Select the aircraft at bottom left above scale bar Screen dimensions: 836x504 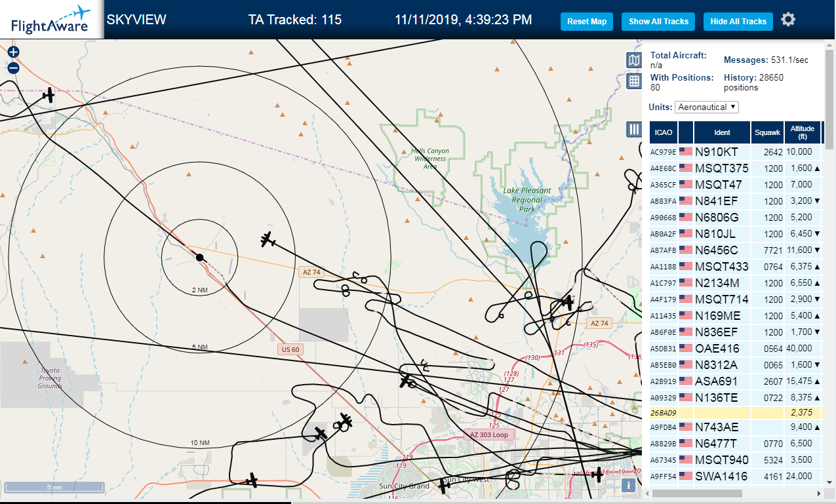pos(252,480)
